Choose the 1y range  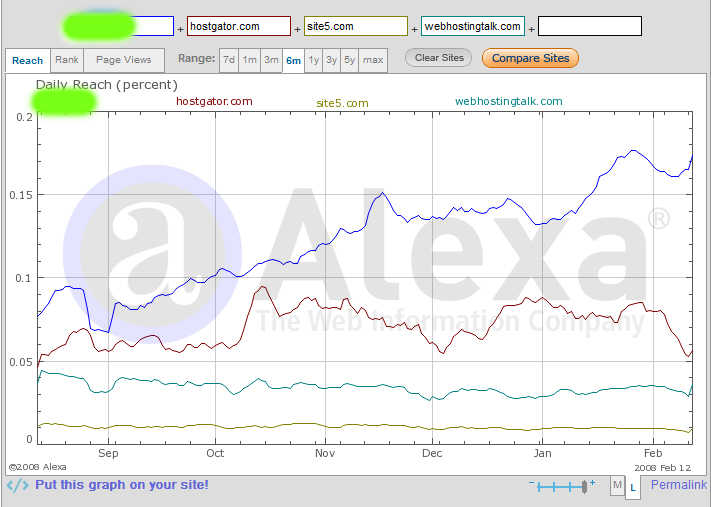314,60
